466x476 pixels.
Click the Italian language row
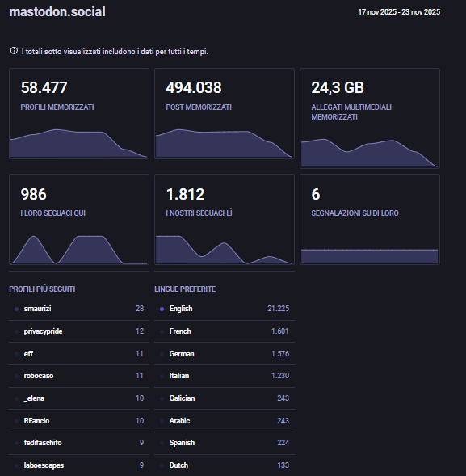tap(225, 376)
